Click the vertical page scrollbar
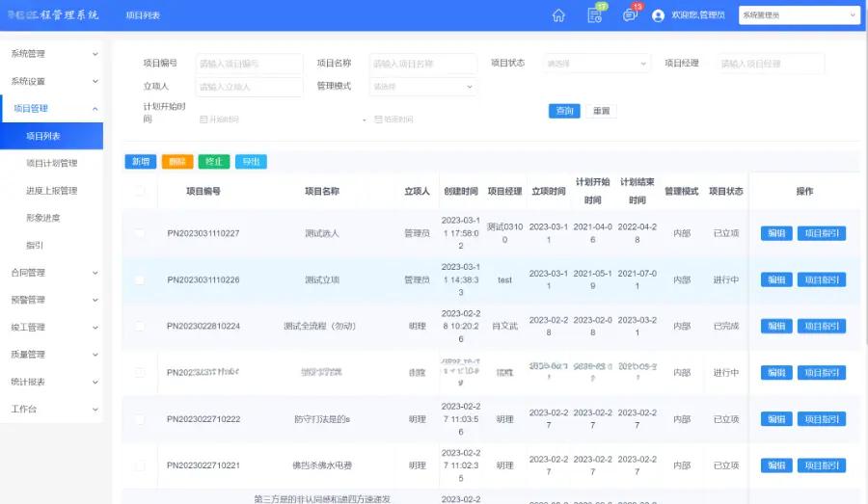Screen dimensions: 868x504 pyautogui.click(x=865, y=188)
